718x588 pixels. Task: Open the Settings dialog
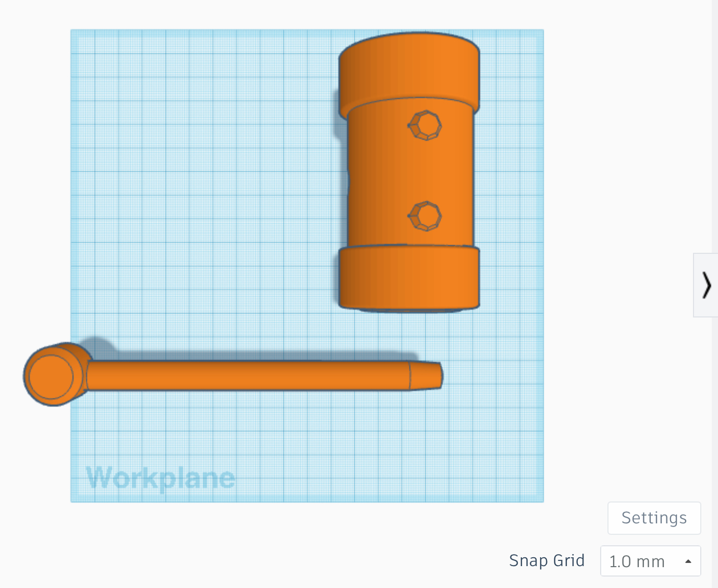click(654, 518)
